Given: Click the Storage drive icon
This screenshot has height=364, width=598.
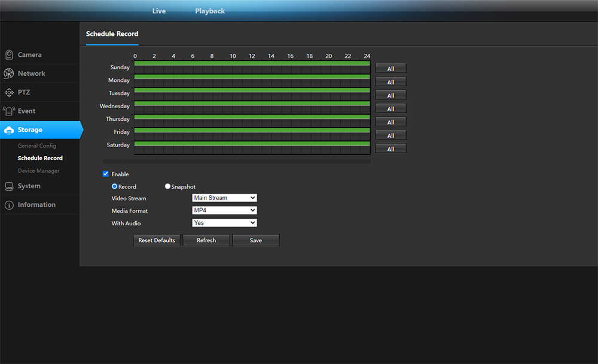Looking at the screenshot, I should click(x=9, y=130).
